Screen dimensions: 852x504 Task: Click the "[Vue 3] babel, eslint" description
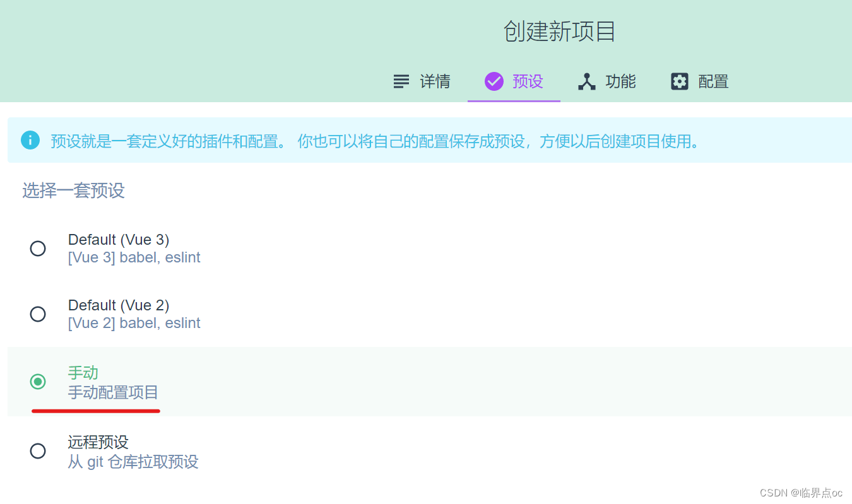pos(134,257)
